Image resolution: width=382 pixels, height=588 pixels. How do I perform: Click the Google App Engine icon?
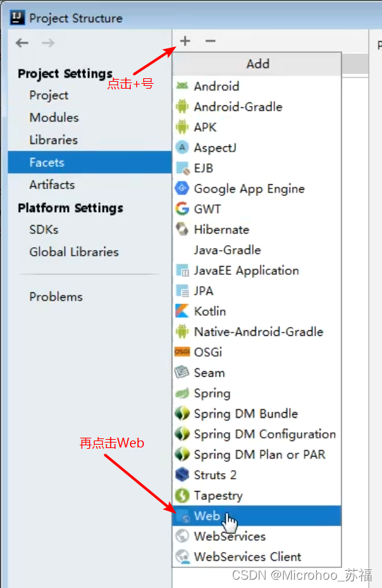[182, 188]
